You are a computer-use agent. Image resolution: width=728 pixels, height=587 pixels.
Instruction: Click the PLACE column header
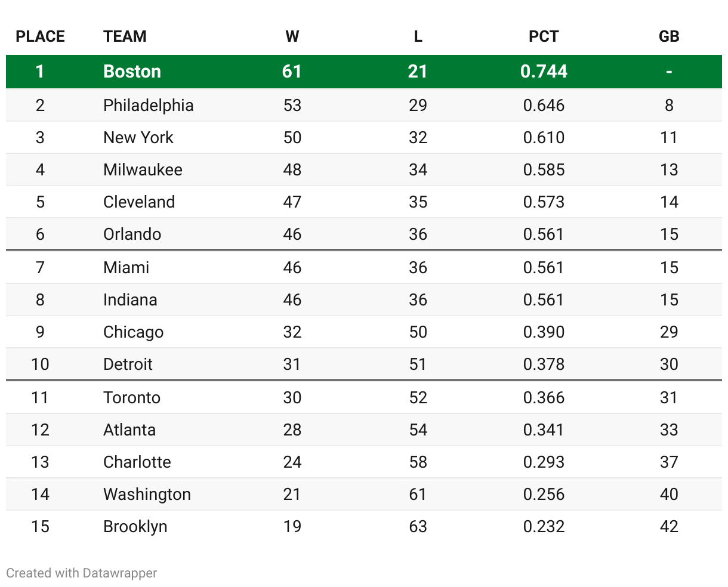(x=40, y=36)
